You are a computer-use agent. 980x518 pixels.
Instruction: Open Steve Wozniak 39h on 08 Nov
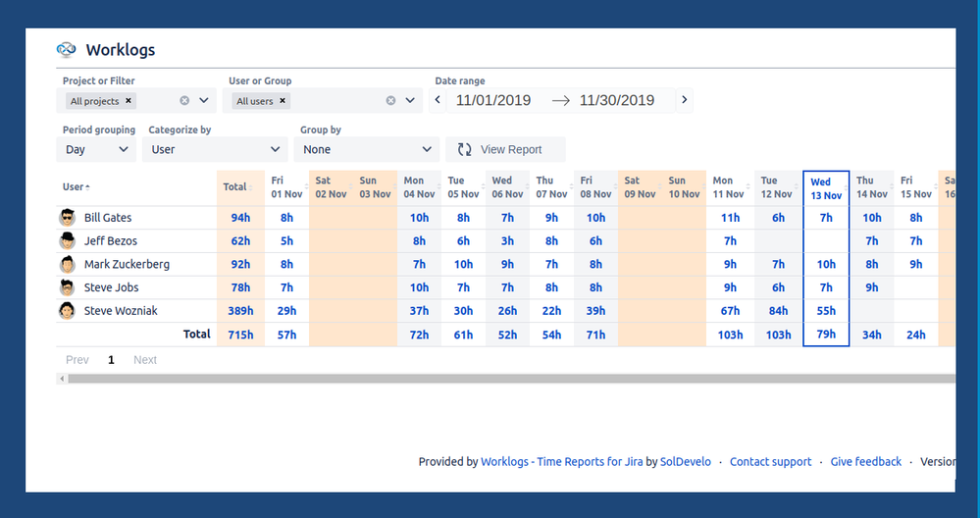[595, 311]
